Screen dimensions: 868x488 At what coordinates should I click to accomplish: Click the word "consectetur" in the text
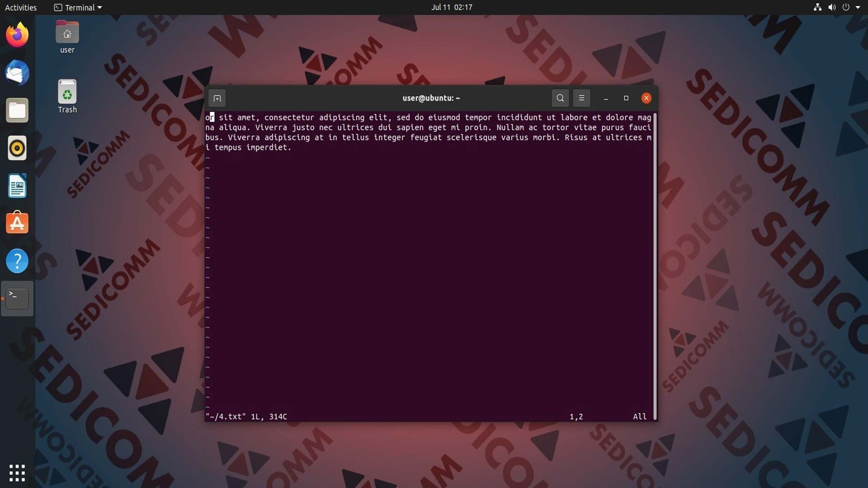coord(289,117)
